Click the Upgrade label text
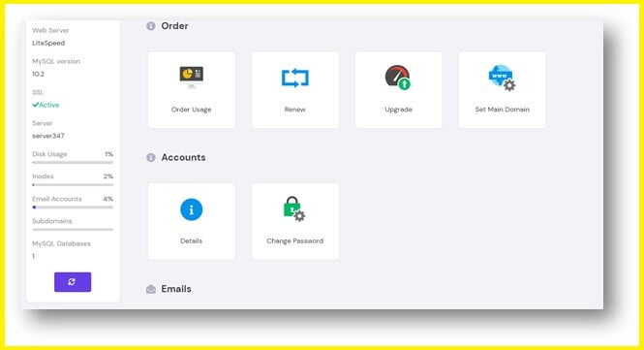The width and height of the screenshot is (644, 350). click(x=398, y=110)
